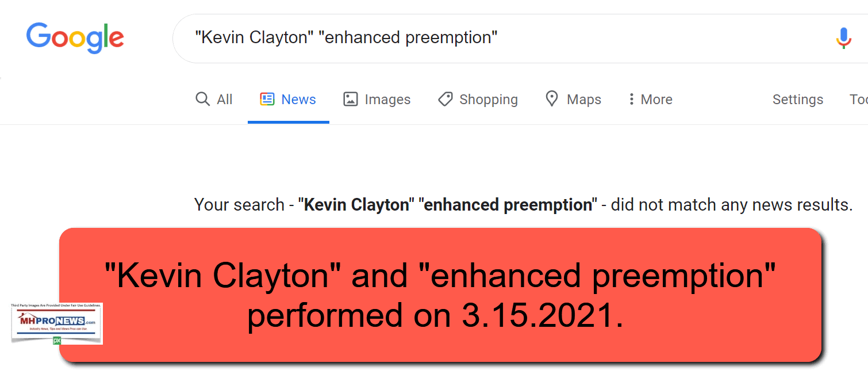Open the Maps tab

pyautogui.click(x=584, y=100)
